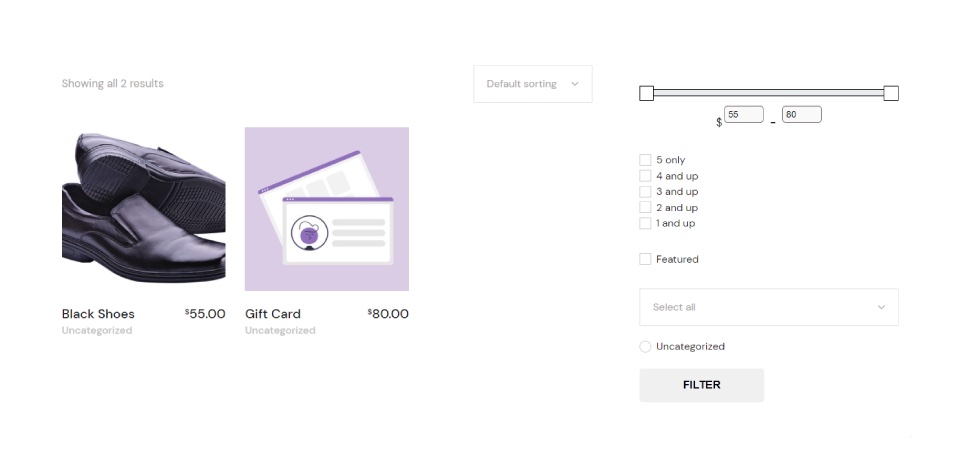Click the FILTER button

[701, 385]
